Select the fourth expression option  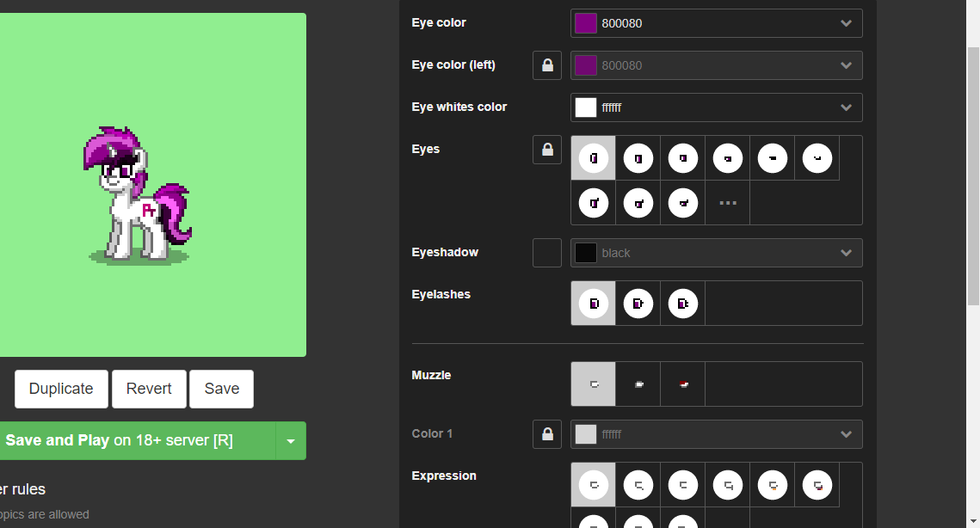tap(728, 485)
